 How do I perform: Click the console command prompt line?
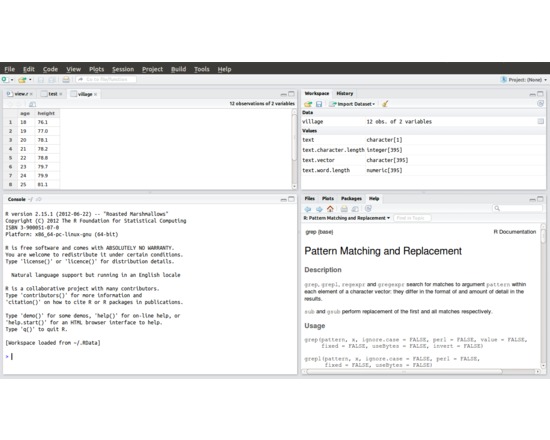[x=149, y=356]
